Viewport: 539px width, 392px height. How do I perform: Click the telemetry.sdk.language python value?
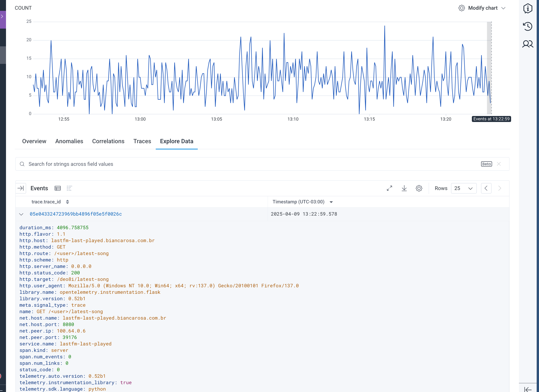(x=97, y=389)
